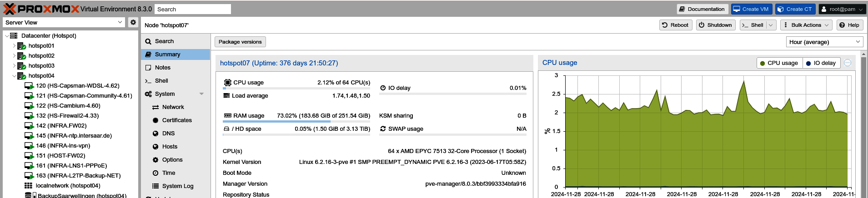Click the top Search input field

[x=192, y=9]
